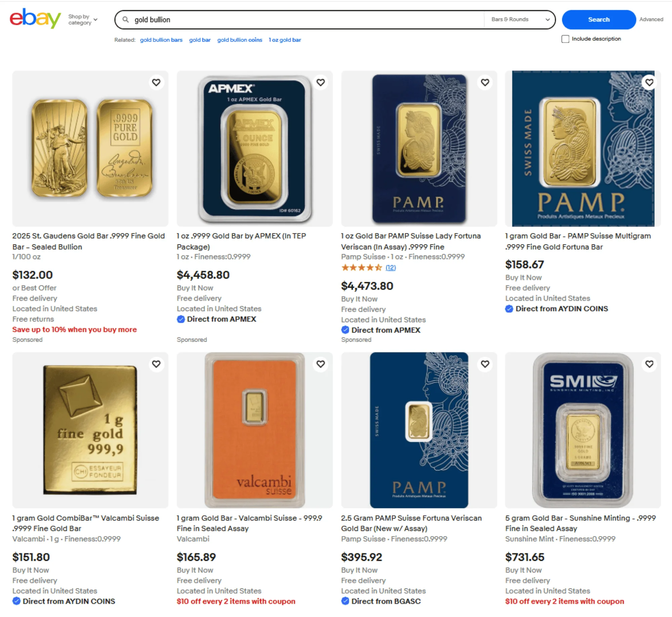This screenshot has width=672, height=617.
Task: Heart the orange Valcambi sealed assay listing
Action: 321,364
